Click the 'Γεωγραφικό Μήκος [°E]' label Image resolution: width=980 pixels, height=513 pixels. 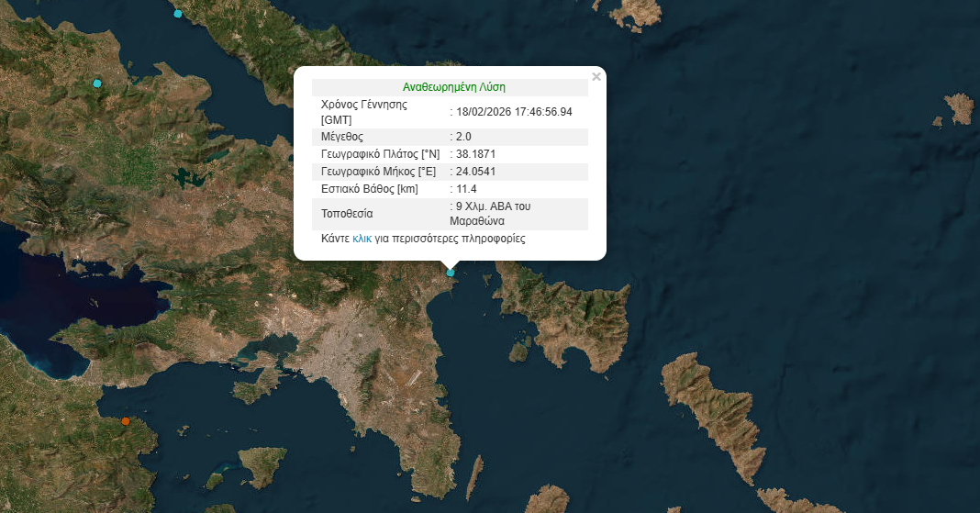(377, 172)
